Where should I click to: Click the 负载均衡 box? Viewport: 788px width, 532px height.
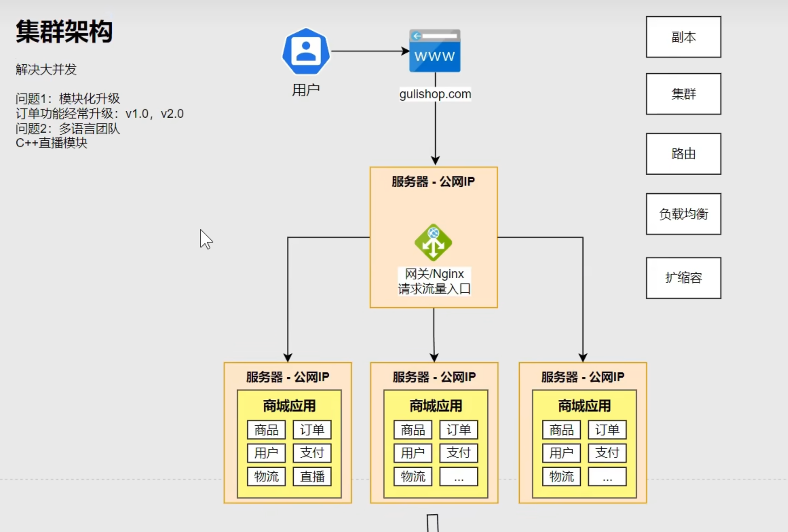click(x=683, y=214)
